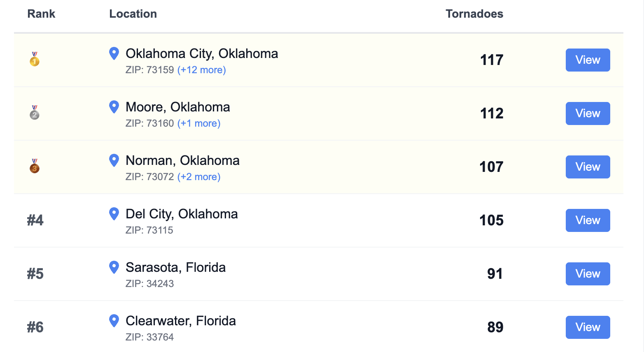Click the pin icon next to Del City
Viewport: 644px width, 352px height.
(x=114, y=214)
